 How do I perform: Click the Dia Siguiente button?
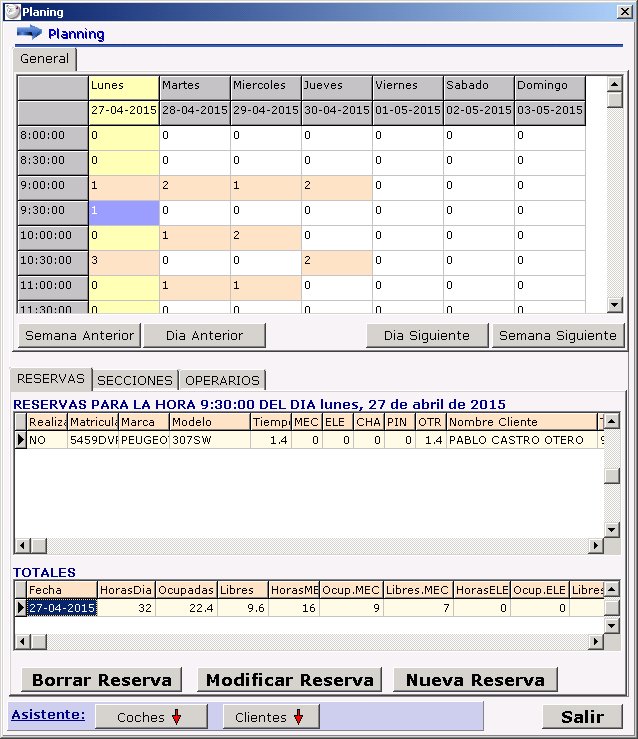point(427,336)
